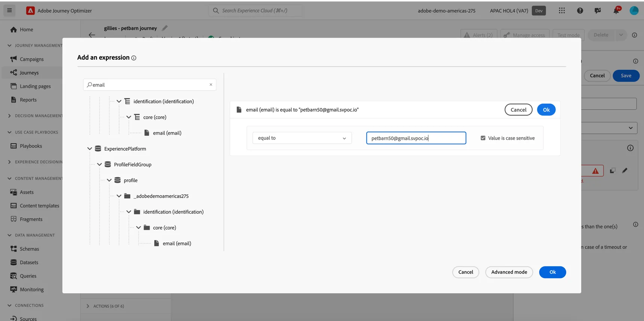Click the copy icon beside the warning field

pyautogui.click(x=612, y=171)
